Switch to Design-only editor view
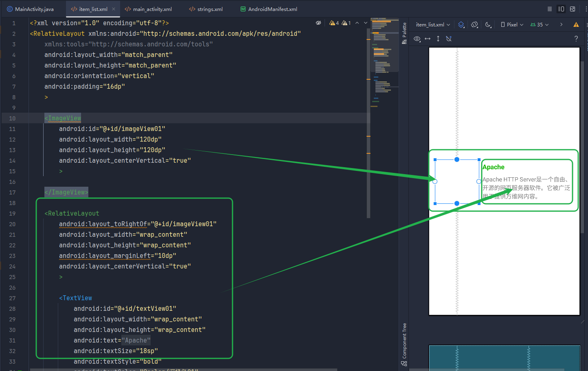Viewport: 588px width, 371px height. tap(573, 9)
